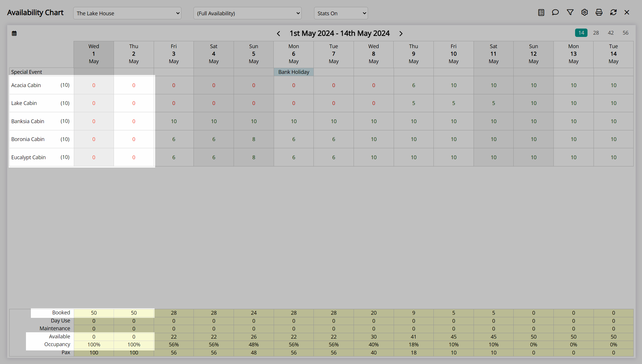Open the filter funnel icon
Screen dimensions: 642x364
[x=570, y=12]
